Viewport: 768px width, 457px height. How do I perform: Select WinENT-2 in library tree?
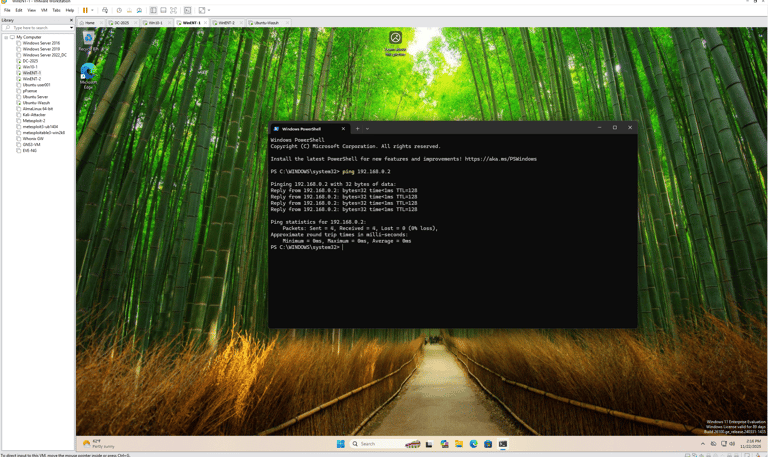click(29, 79)
